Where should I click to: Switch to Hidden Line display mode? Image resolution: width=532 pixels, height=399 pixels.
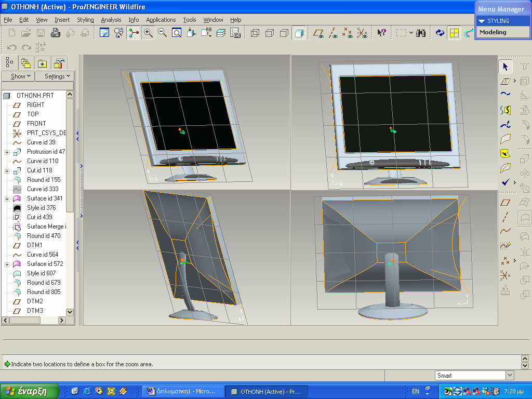point(270,33)
